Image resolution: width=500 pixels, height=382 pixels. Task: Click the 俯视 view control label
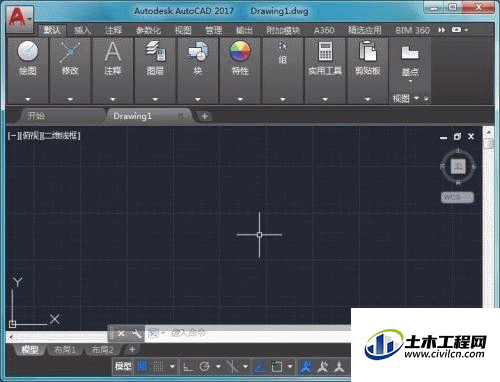tap(31, 136)
